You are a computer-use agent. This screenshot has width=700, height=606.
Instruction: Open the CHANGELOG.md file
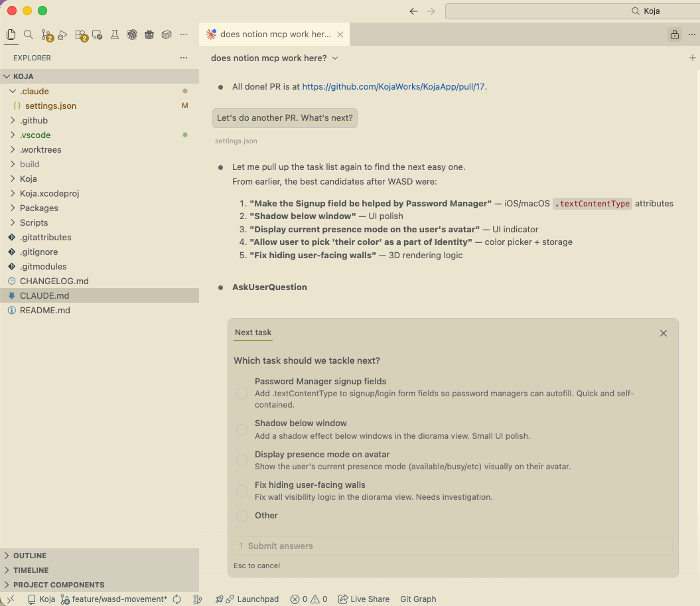54,281
